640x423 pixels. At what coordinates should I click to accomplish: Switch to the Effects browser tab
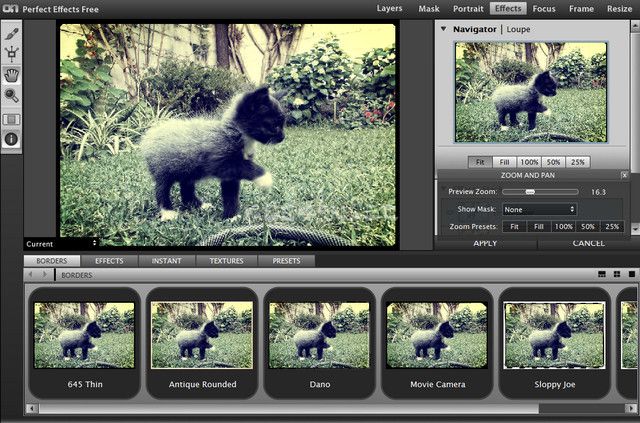coord(109,260)
